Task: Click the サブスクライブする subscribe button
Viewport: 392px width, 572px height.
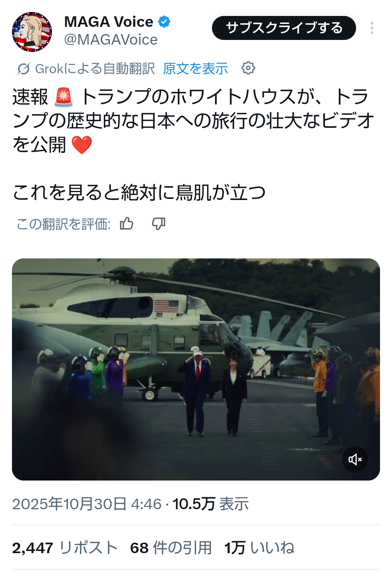Action: coord(284,28)
